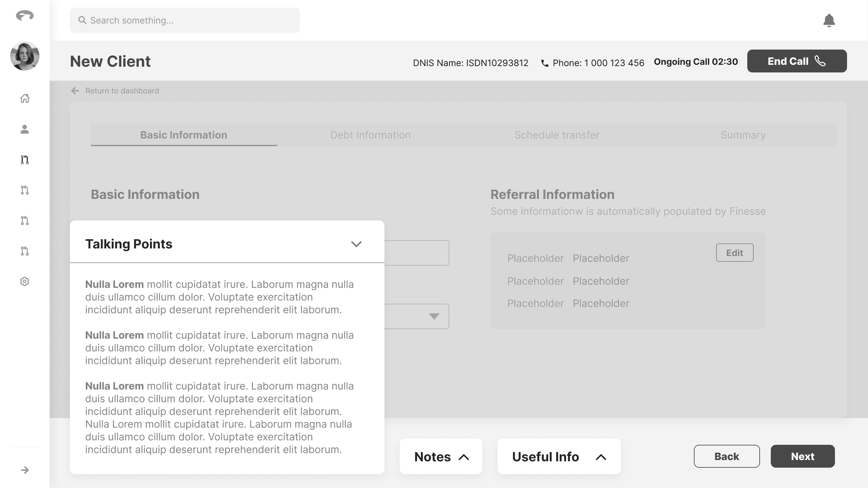
Task: Open the Home icon in sidebar
Action: (x=24, y=98)
